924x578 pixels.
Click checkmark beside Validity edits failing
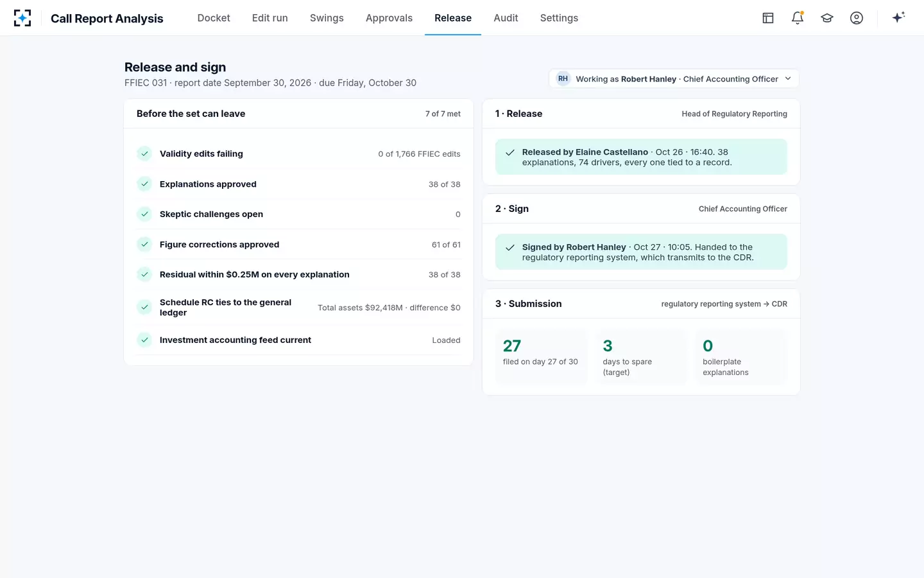144,153
